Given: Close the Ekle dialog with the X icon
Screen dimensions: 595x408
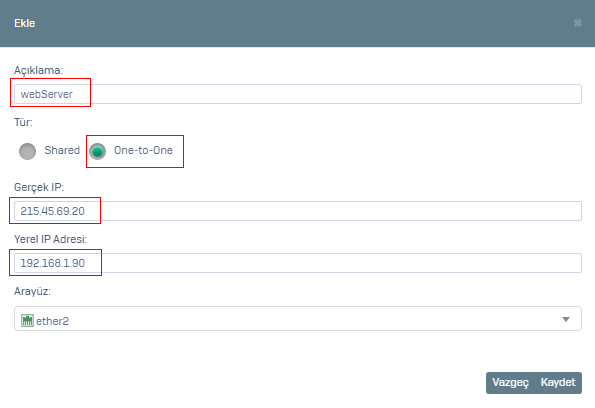Looking at the screenshot, I should coord(578,23).
